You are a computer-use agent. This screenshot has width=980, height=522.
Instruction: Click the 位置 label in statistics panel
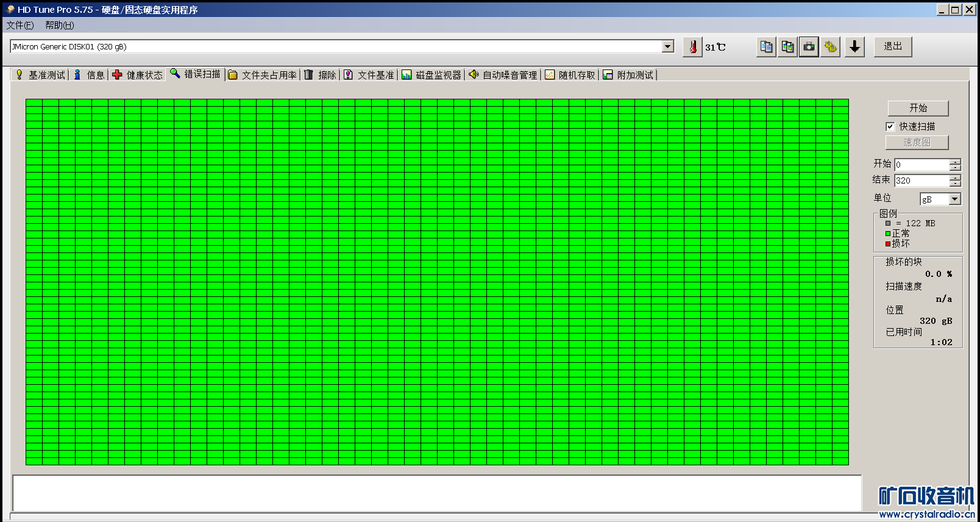click(895, 310)
